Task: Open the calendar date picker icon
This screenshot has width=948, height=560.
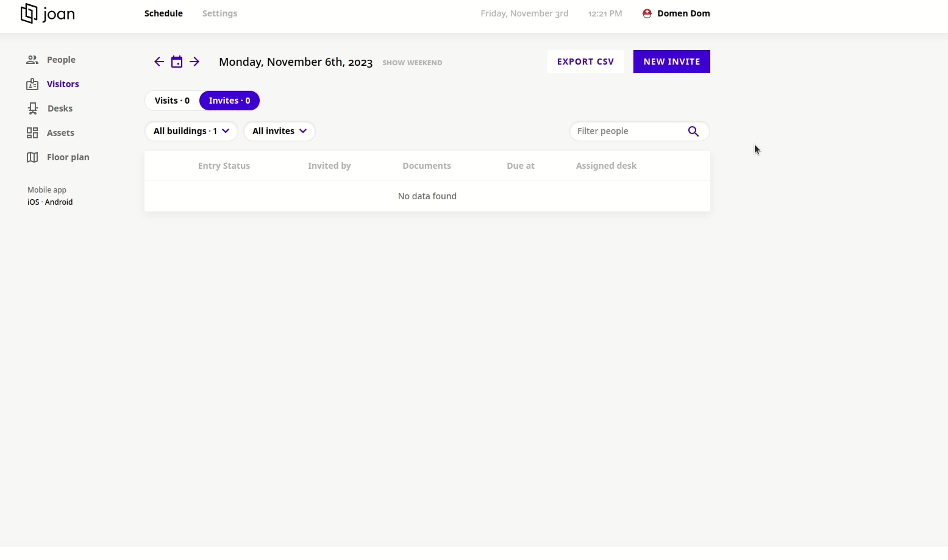Action: (177, 62)
